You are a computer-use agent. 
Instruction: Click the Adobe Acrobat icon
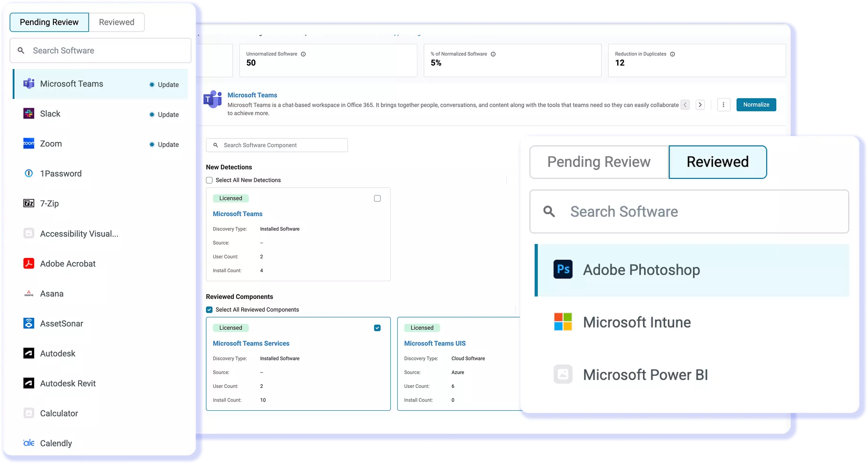point(29,264)
